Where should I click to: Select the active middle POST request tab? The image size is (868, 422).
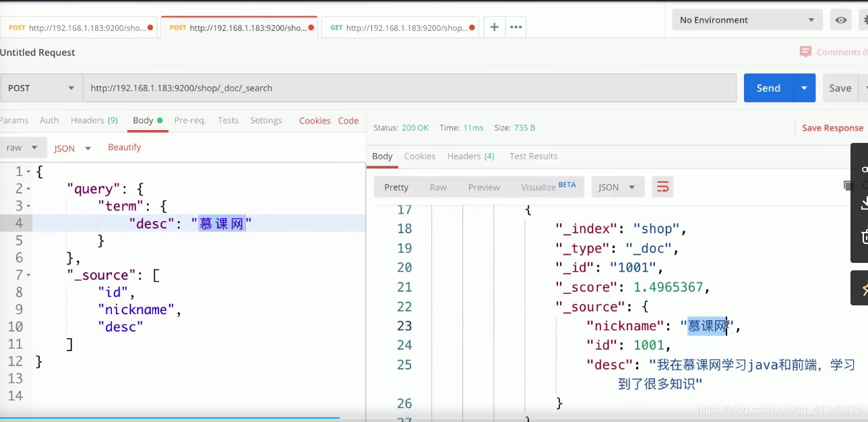click(x=239, y=28)
